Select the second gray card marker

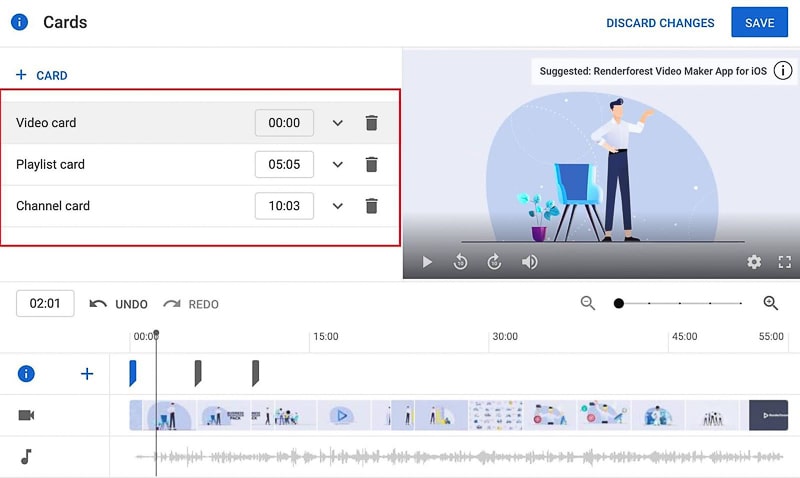pyautogui.click(x=198, y=373)
